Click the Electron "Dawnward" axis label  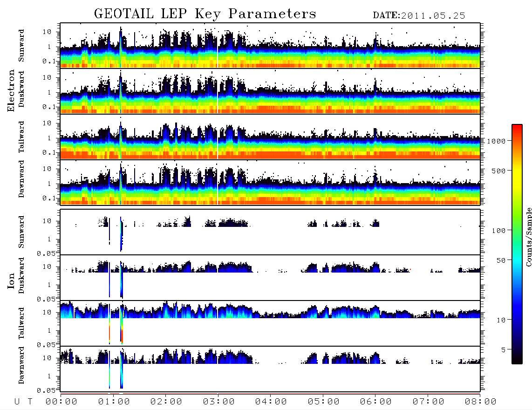pos(21,179)
